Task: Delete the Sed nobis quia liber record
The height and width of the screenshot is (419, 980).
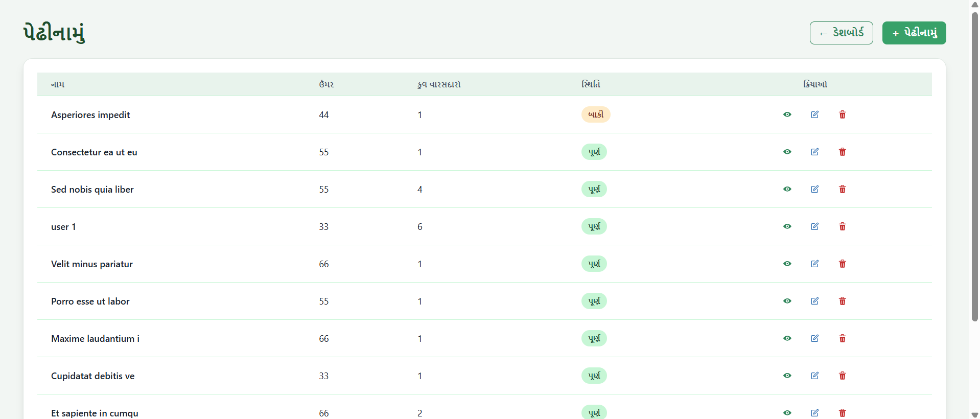Action: (842, 189)
